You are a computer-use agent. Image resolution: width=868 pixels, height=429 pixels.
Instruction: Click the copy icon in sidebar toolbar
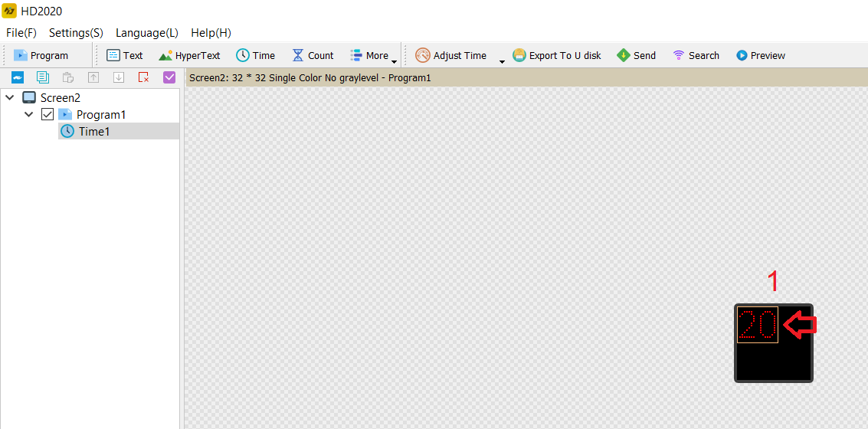pos(43,77)
